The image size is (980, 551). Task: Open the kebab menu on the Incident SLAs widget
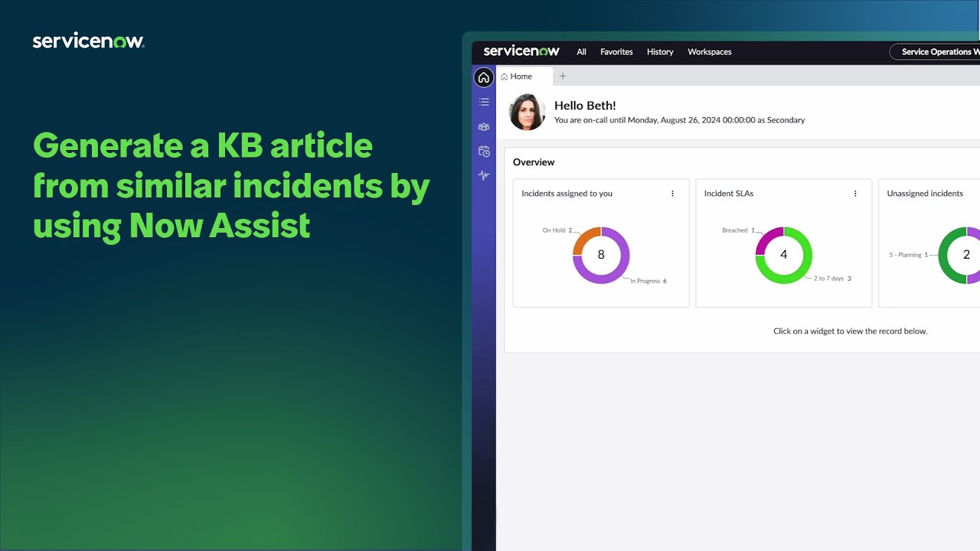(855, 194)
